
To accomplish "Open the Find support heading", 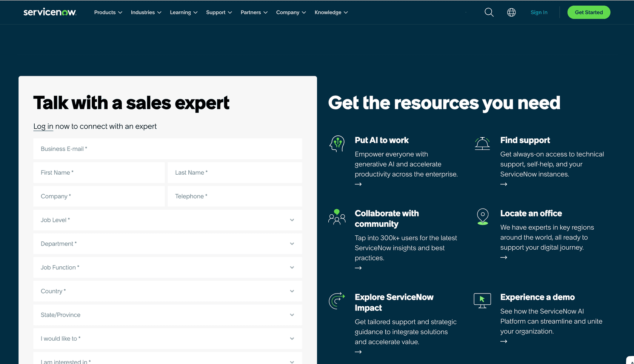I will pos(525,140).
